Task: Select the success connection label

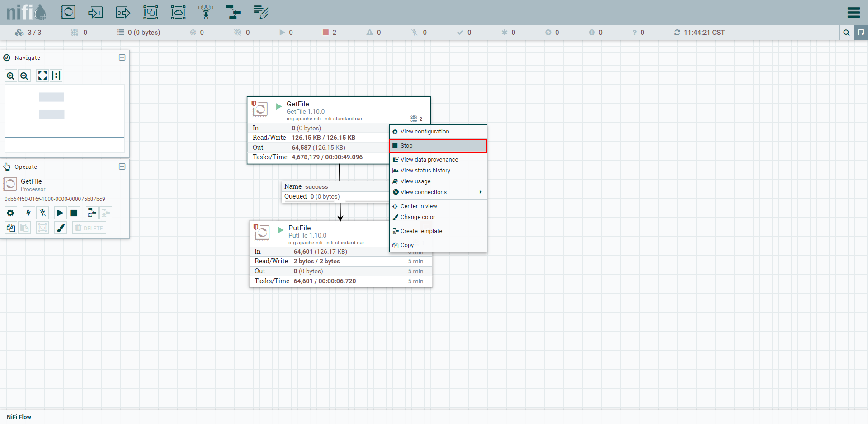Action: (316, 186)
